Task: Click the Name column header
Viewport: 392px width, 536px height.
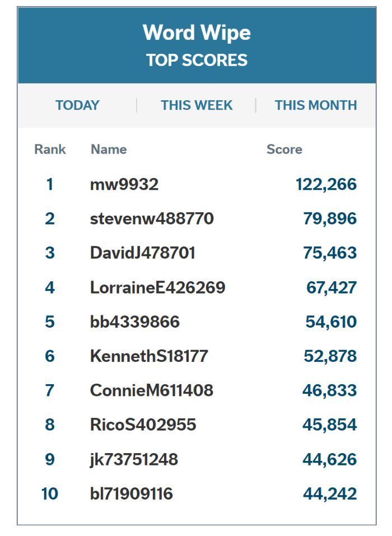Action: tap(109, 150)
